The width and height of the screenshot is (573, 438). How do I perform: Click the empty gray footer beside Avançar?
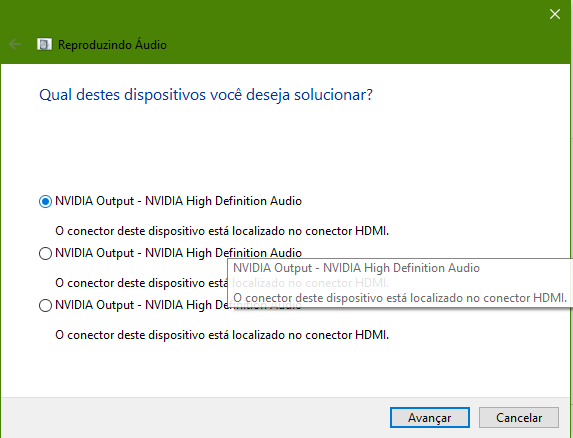pyautogui.click(x=196, y=418)
